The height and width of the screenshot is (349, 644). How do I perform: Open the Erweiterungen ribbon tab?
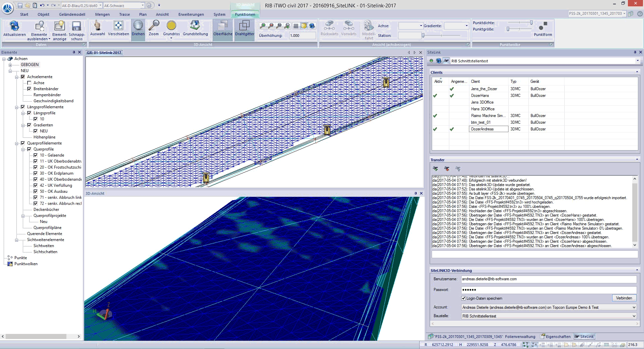pyautogui.click(x=191, y=14)
